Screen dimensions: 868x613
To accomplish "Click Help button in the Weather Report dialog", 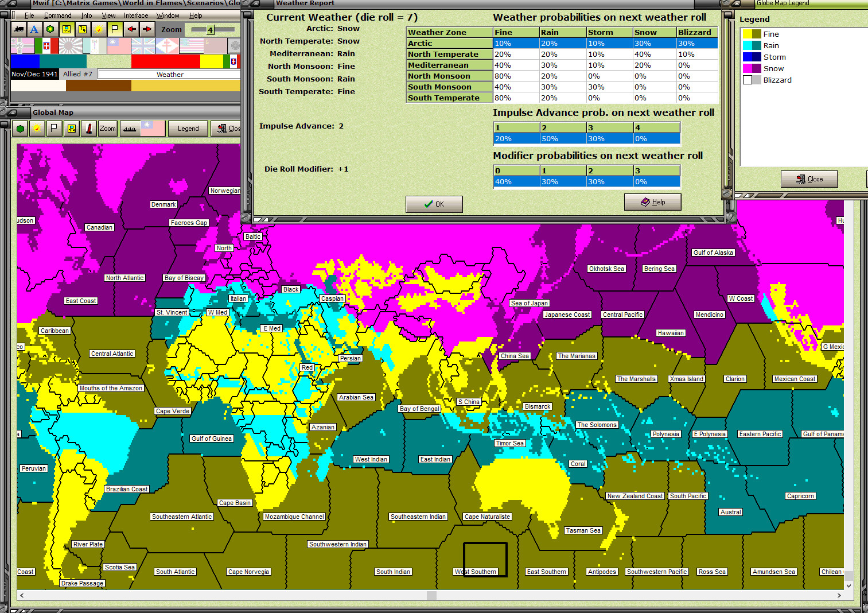I will pyautogui.click(x=653, y=202).
